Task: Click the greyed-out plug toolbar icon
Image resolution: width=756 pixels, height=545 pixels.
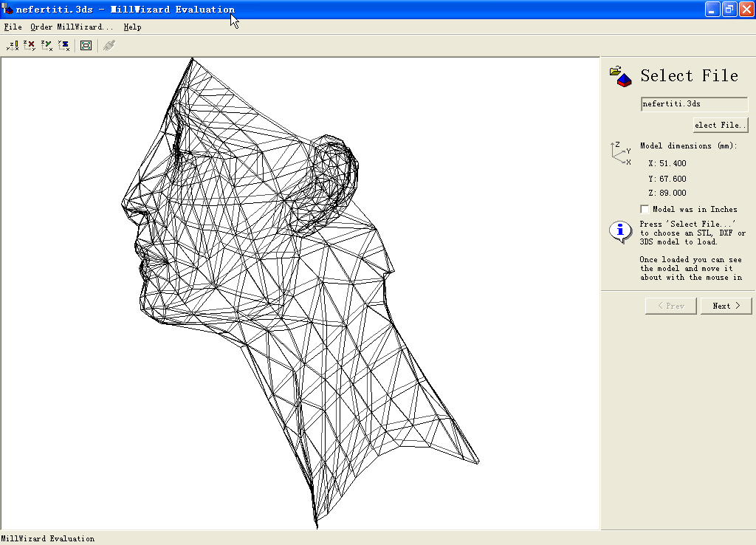Action: tap(109, 46)
